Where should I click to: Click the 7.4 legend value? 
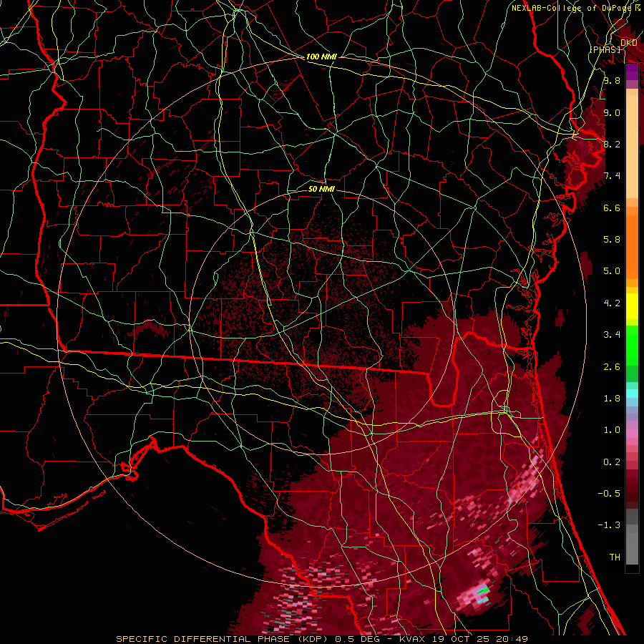point(612,176)
